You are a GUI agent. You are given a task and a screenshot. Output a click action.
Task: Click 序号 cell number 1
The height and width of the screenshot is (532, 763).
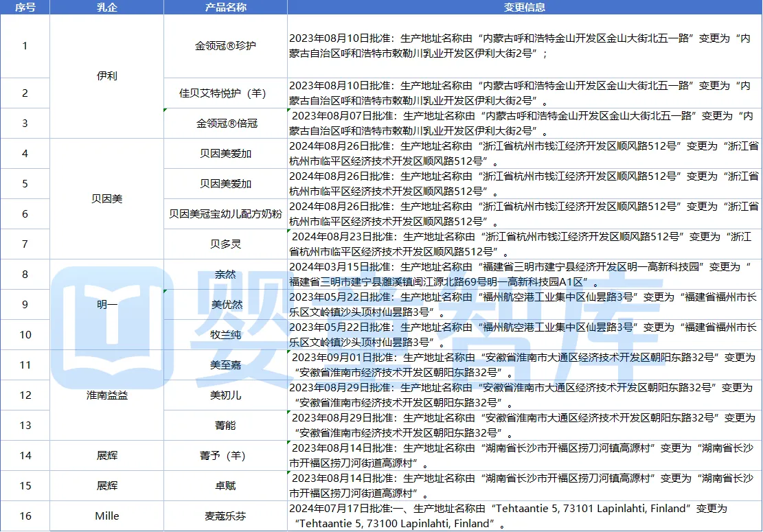25,46
